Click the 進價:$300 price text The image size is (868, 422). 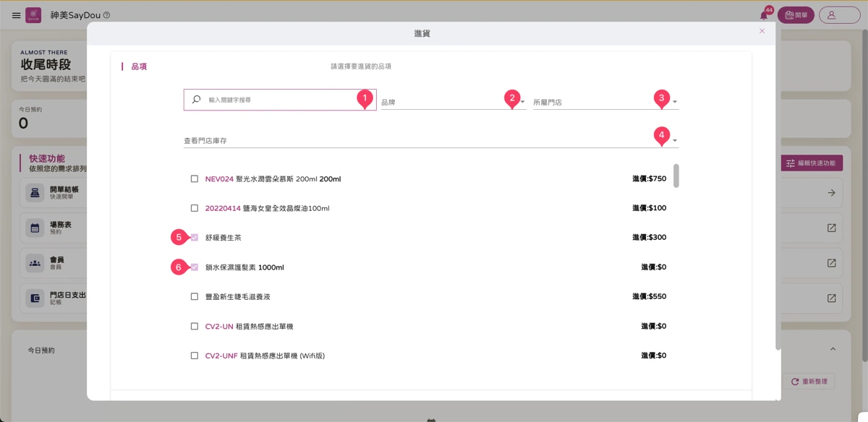tap(649, 238)
